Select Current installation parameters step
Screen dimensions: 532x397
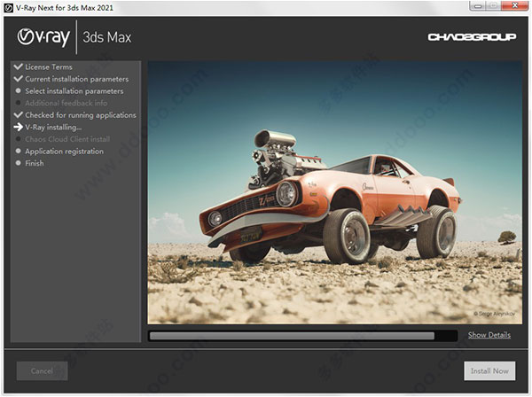pyautogui.click(x=76, y=79)
